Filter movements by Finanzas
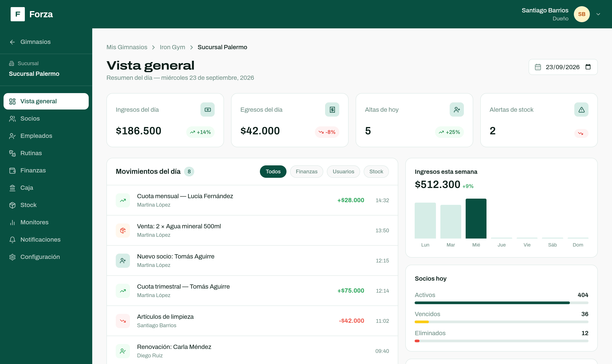 pyautogui.click(x=307, y=172)
